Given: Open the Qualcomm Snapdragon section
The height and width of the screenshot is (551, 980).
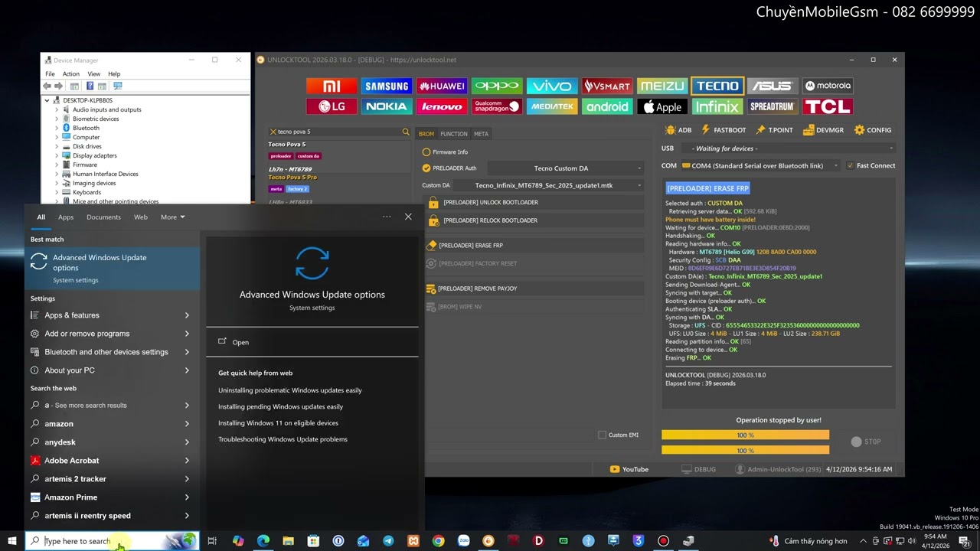Looking at the screenshot, I should point(497,107).
